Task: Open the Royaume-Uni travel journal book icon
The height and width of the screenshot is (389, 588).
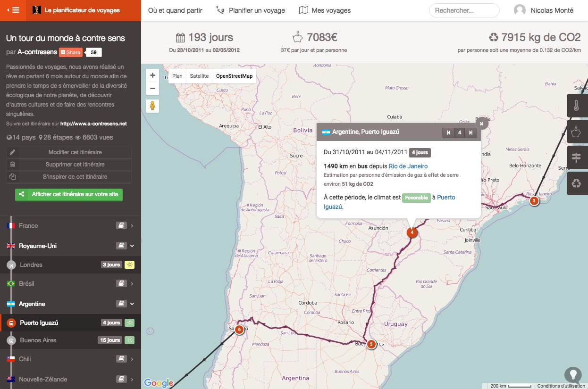Action: [x=121, y=246]
